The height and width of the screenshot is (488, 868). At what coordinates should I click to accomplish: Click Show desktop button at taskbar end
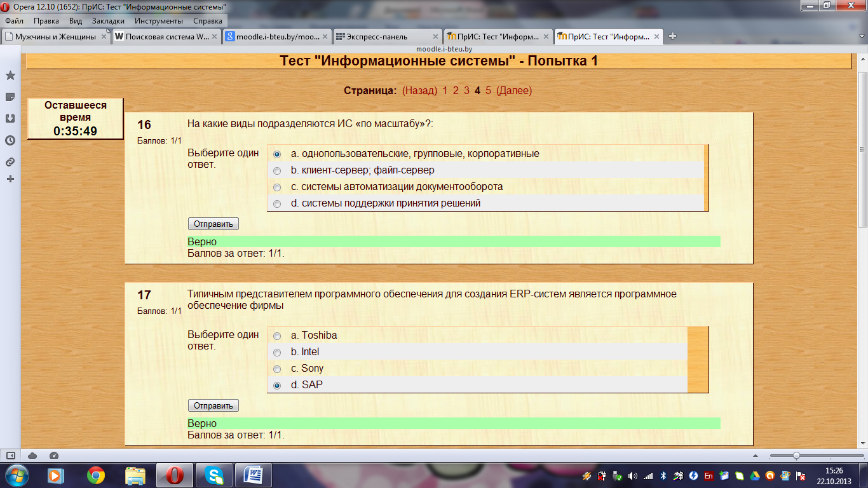point(864,475)
